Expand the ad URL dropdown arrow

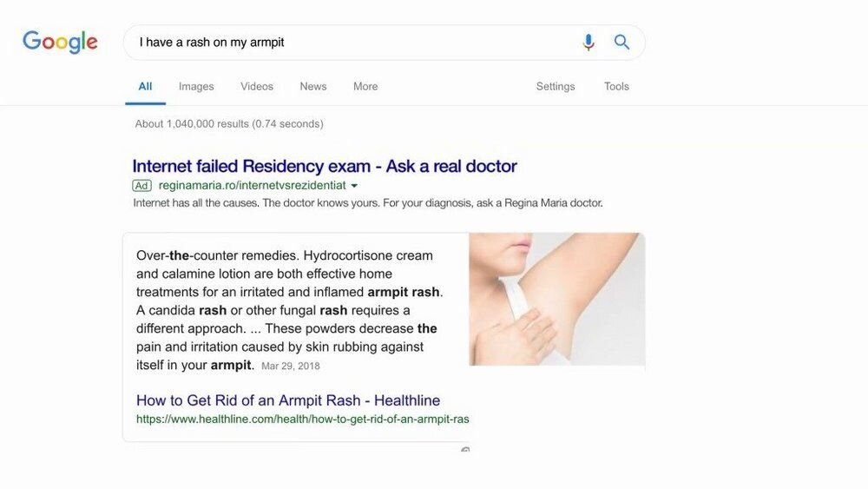pyautogui.click(x=354, y=186)
